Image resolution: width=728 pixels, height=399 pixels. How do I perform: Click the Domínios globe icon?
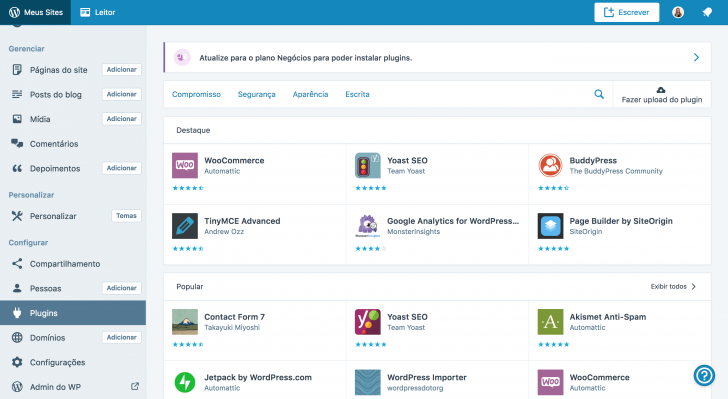[17, 338]
